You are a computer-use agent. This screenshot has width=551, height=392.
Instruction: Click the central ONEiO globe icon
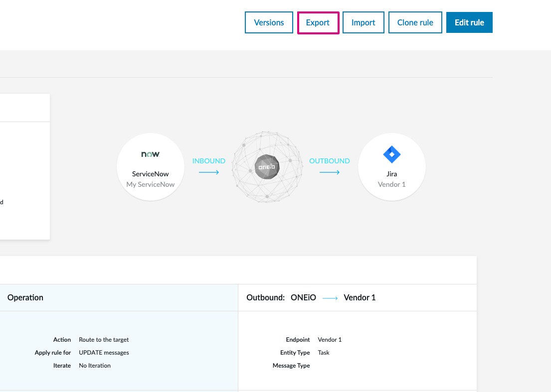(x=267, y=167)
